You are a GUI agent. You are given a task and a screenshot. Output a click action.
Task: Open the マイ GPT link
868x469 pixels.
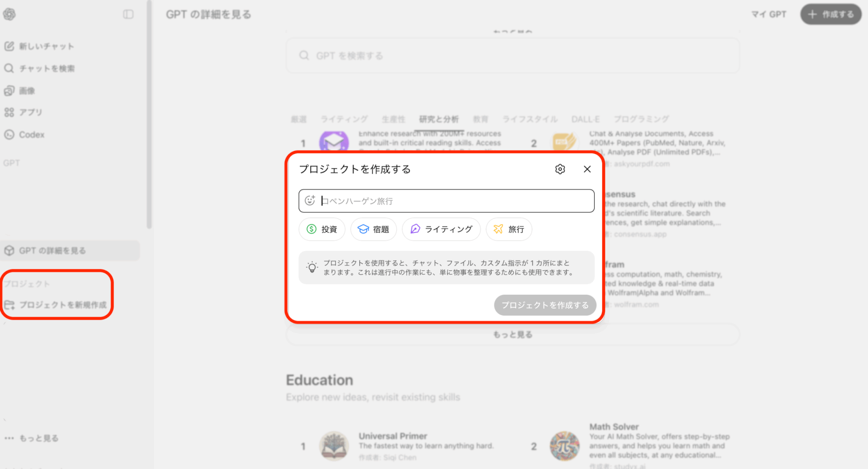[768, 14]
